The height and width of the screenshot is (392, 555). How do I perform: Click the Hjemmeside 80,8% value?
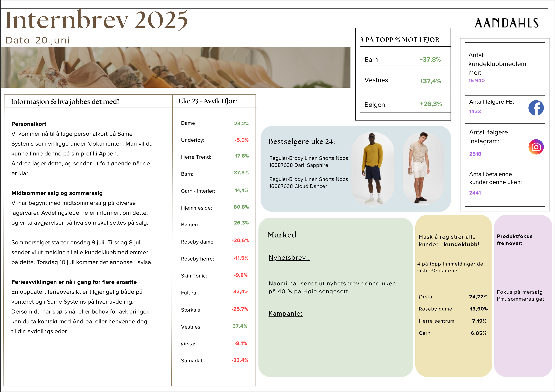[241, 207]
